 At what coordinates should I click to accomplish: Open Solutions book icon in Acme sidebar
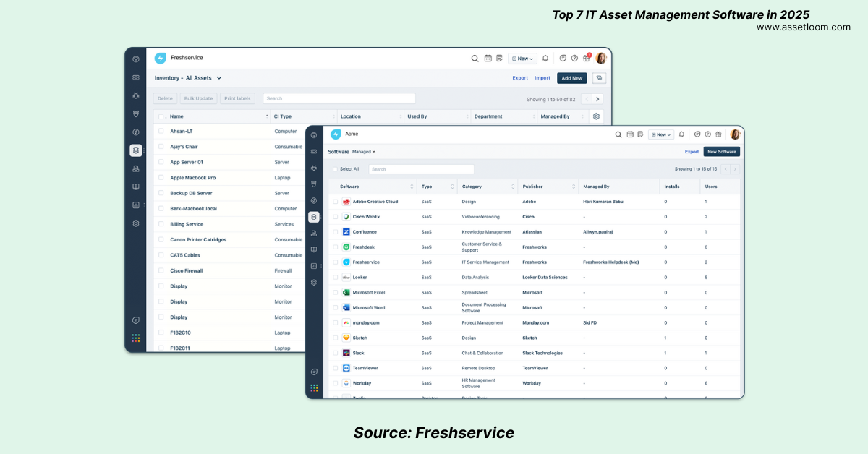click(313, 249)
